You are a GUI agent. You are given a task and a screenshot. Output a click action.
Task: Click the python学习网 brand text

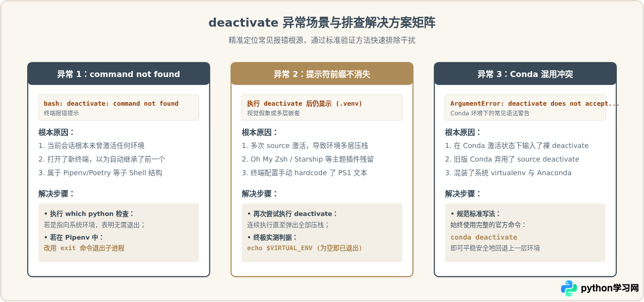point(610,288)
